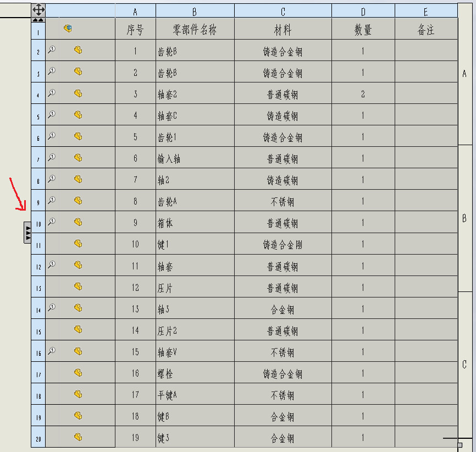
Task: Click the part icon in item 1 齿轮B row
Action: pyautogui.click(x=78, y=50)
